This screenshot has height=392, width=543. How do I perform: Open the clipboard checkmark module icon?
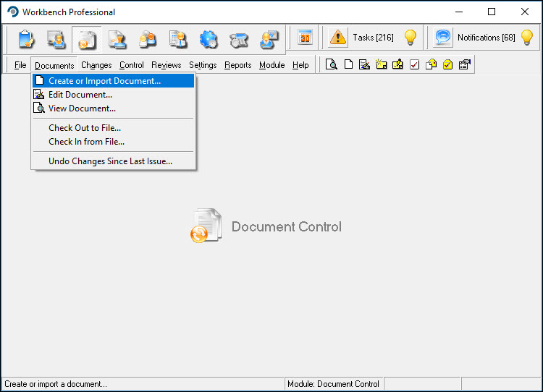point(26,39)
